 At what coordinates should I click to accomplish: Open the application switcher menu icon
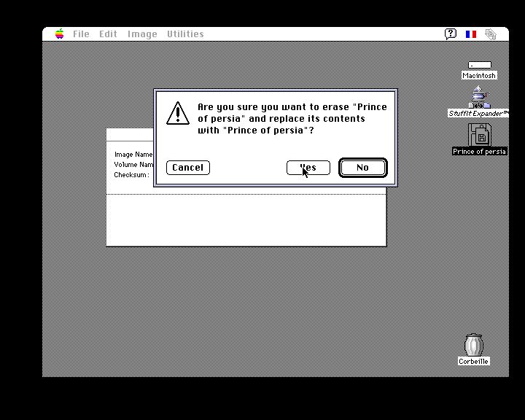pyautogui.click(x=491, y=34)
